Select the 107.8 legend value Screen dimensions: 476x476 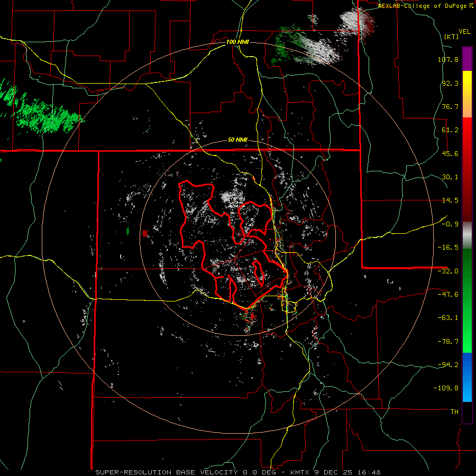pyautogui.click(x=448, y=59)
